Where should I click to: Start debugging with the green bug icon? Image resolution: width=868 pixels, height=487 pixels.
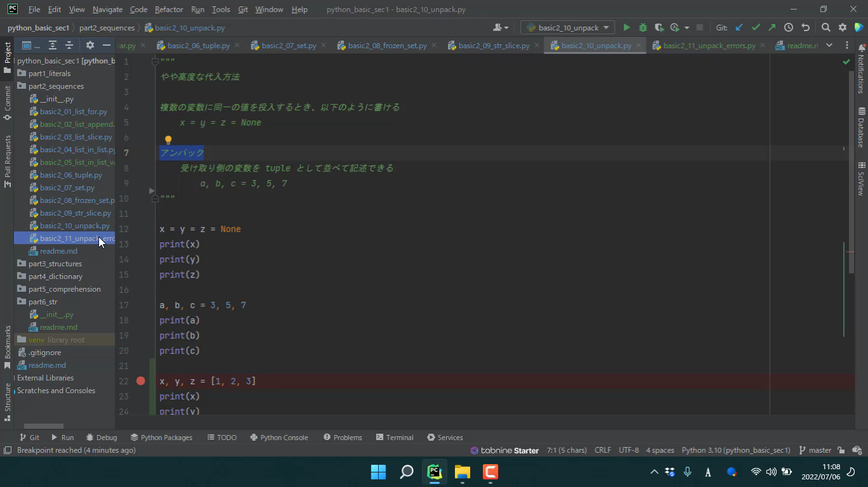click(x=643, y=27)
